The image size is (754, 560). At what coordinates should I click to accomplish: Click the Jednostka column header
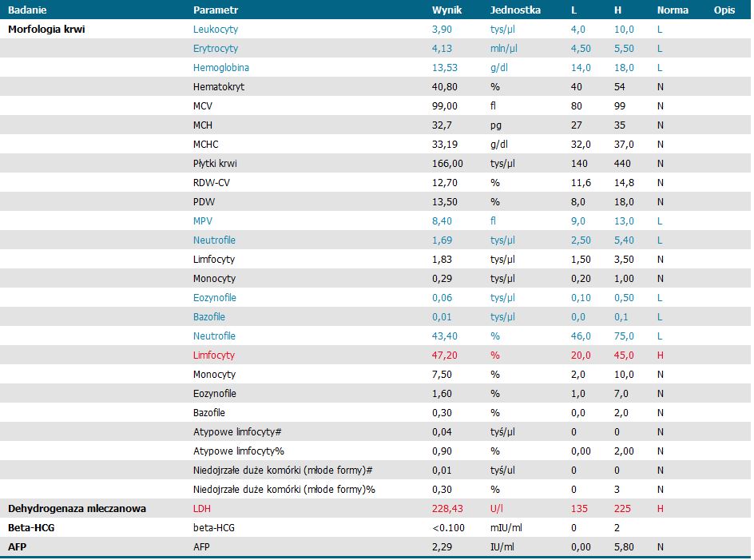point(515,10)
